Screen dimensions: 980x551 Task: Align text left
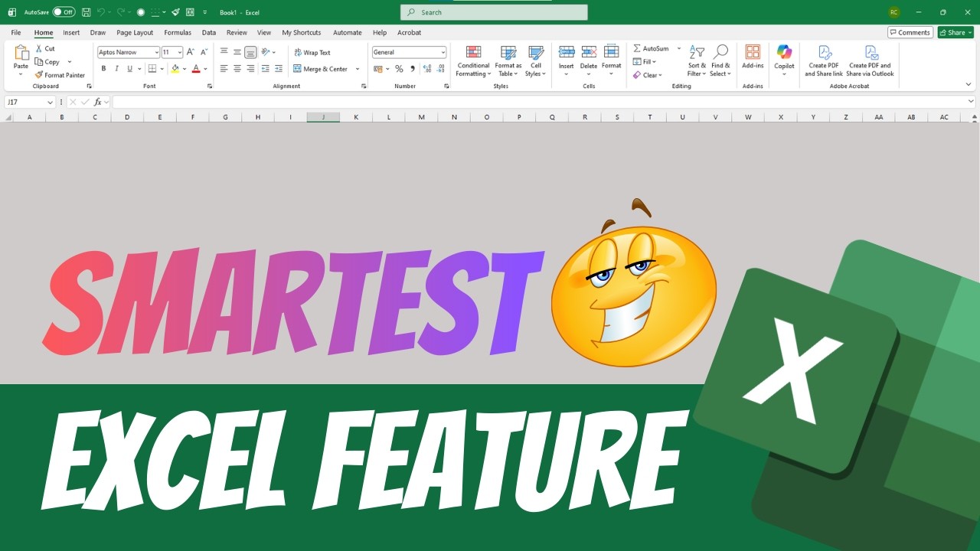[224, 69]
